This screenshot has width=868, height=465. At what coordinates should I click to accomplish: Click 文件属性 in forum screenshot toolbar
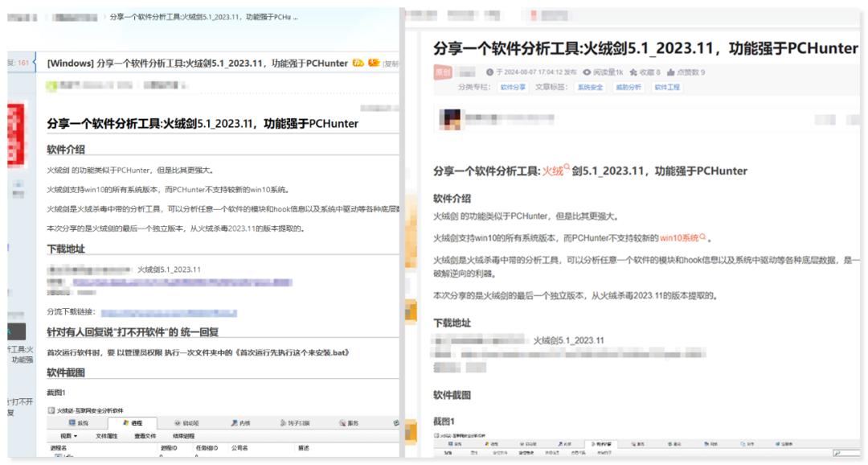106,436
